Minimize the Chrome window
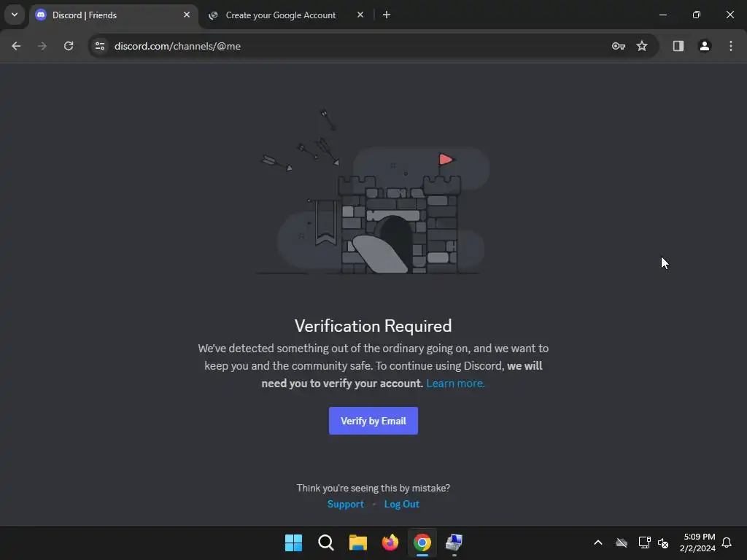 (662, 15)
